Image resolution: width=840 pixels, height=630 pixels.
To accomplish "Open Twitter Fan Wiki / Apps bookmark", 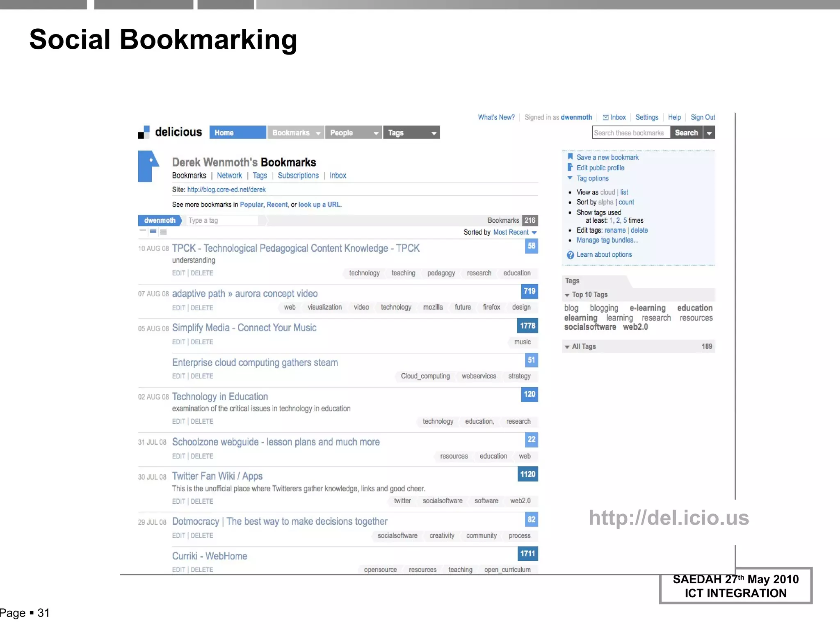I will point(217,476).
